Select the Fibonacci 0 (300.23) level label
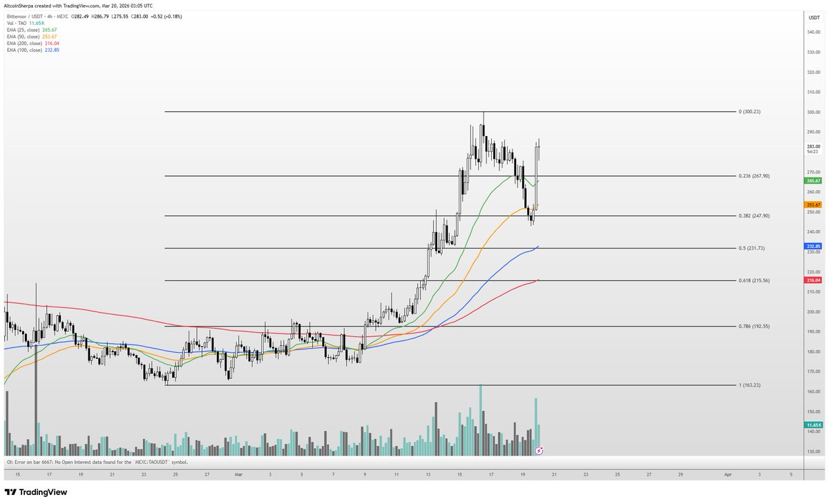829x504 pixels. click(750, 111)
